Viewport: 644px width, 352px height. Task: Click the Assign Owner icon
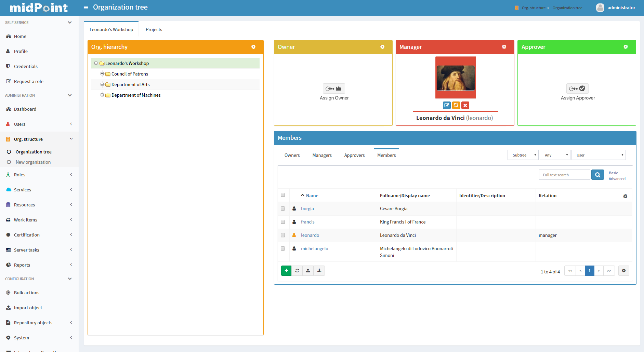[334, 89]
